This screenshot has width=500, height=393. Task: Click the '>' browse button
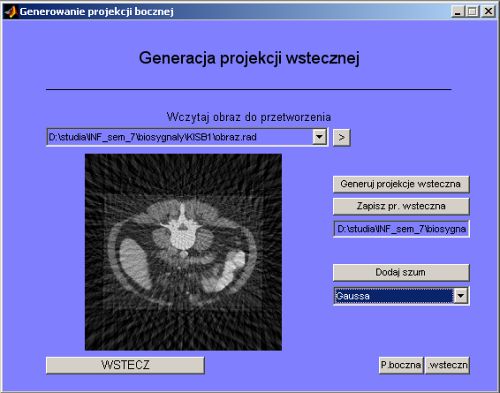point(342,137)
